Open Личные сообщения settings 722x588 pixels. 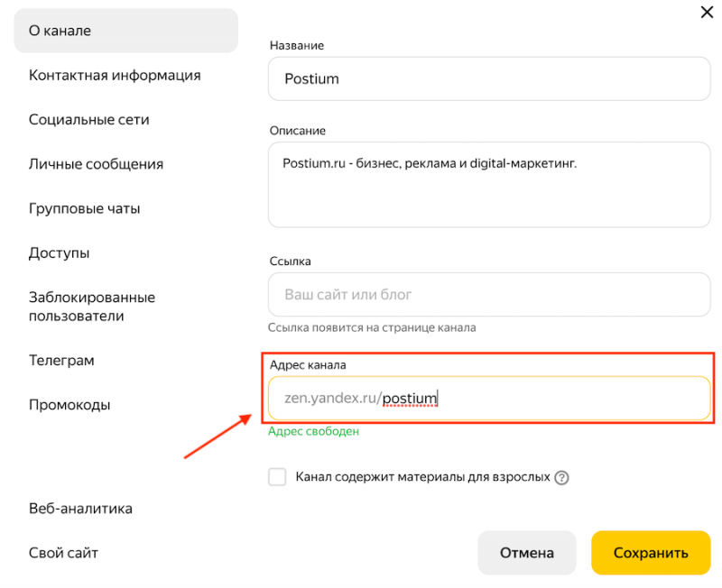tap(96, 164)
